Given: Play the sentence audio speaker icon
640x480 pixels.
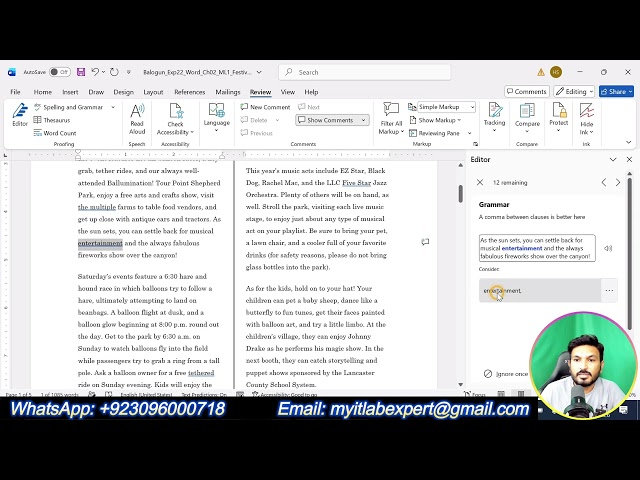Looking at the screenshot, I should pyautogui.click(x=608, y=248).
